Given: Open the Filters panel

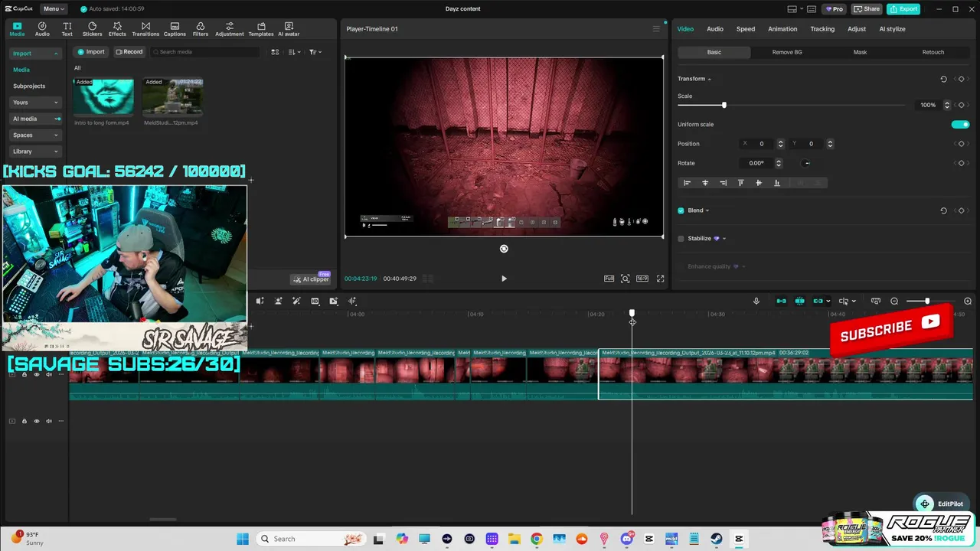Looking at the screenshot, I should point(201,29).
